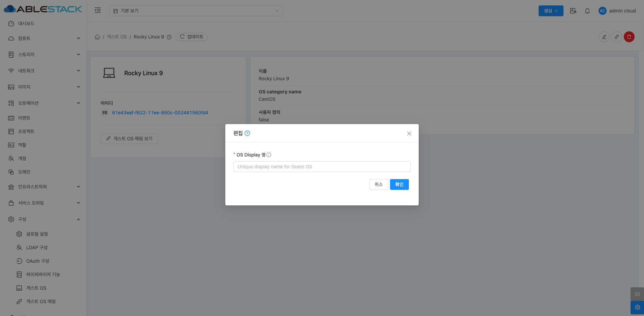Click the settings gear at bottom right

click(637, 307)
